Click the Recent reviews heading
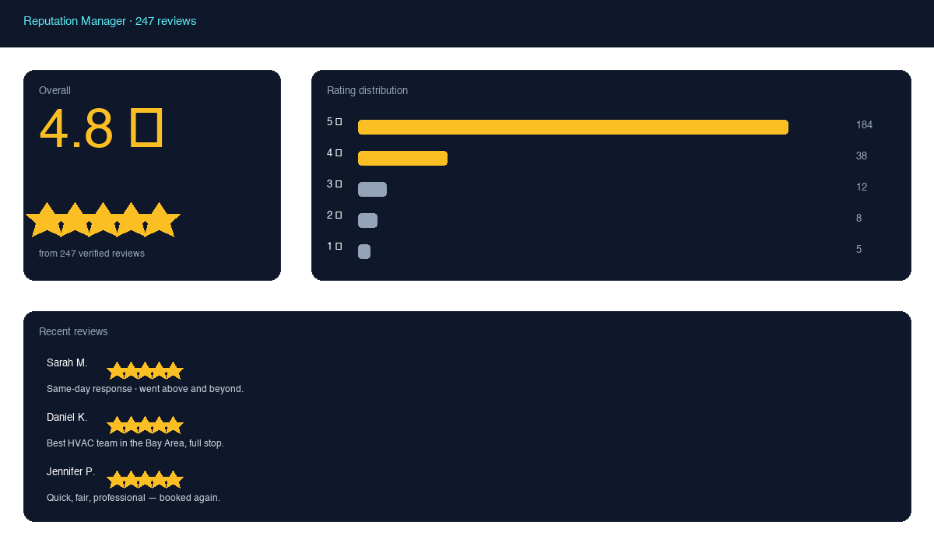 (x=73, y=332)
